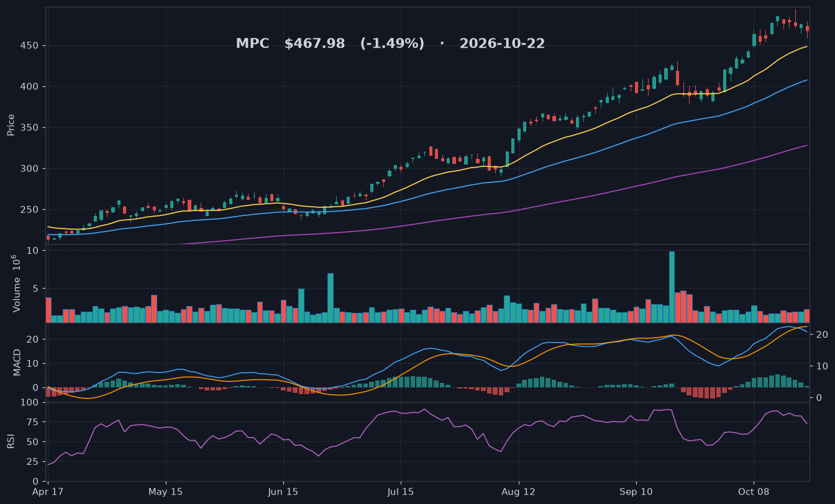Select the 75 tick on the RSI axis

pyautogui.click(x=34, y=423)
